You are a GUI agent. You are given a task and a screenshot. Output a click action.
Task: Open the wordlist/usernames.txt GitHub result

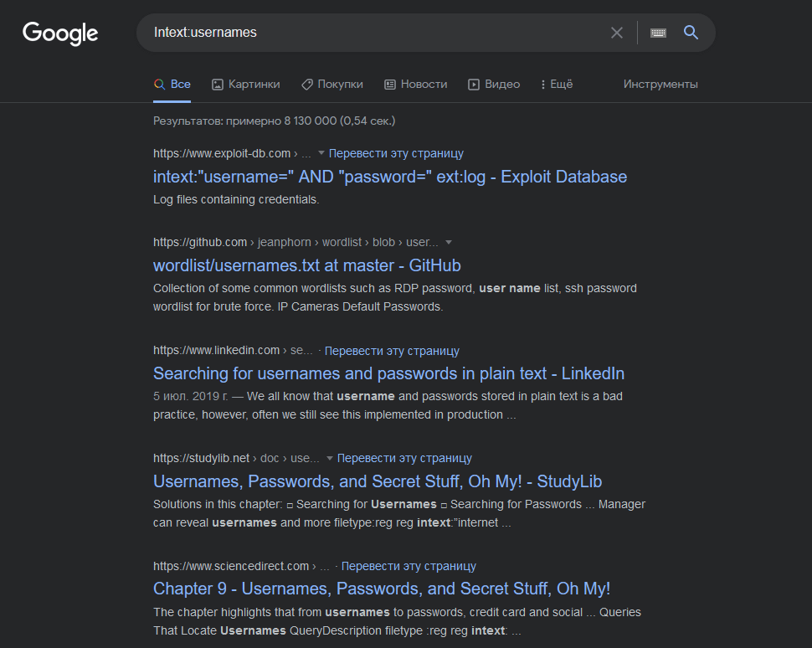tap(306, 265)
